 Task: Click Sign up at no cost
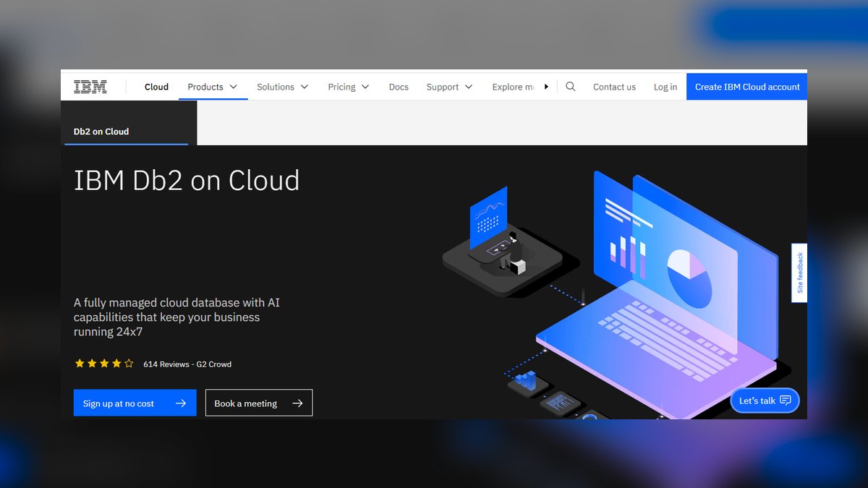tap(135, 403)
